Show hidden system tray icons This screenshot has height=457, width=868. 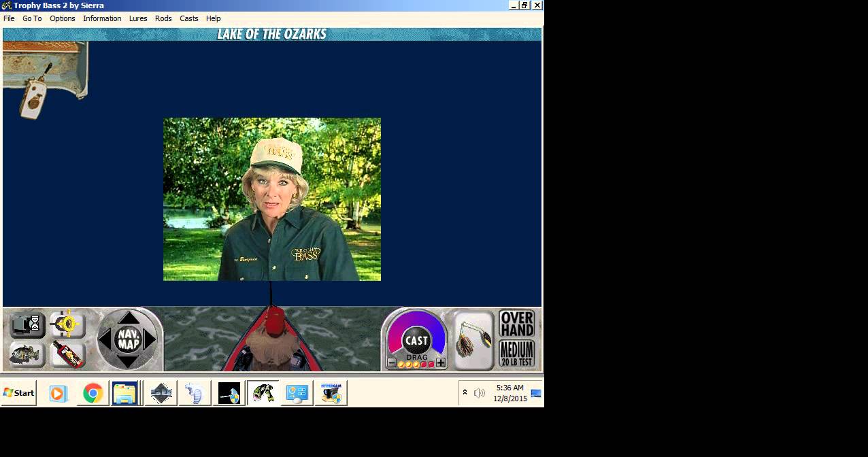[465, 392]
